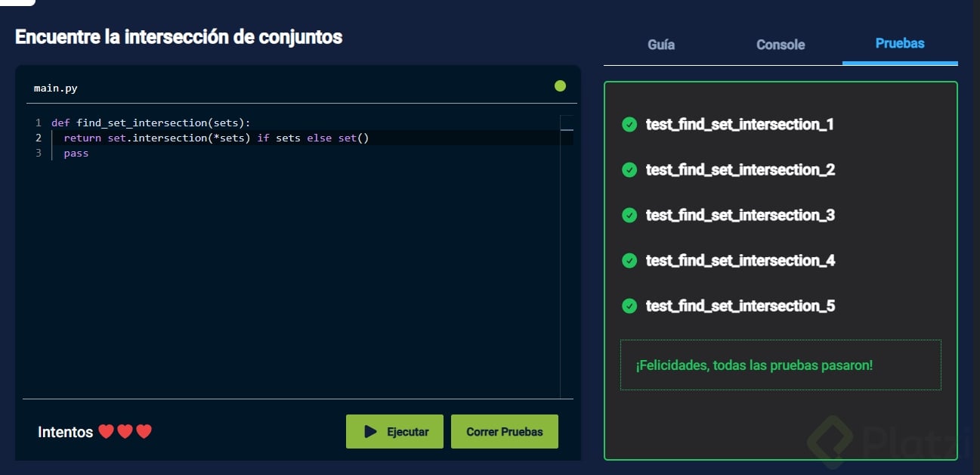Place cursor on the pass line
980x475 pixels.
tap(76, 153)
